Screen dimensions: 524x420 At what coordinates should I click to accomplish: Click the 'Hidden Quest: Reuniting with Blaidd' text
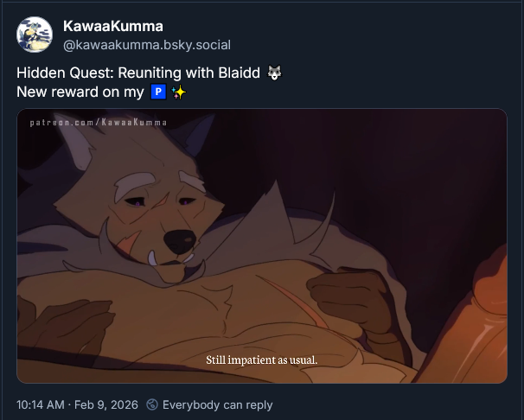[x=138, y=73]
